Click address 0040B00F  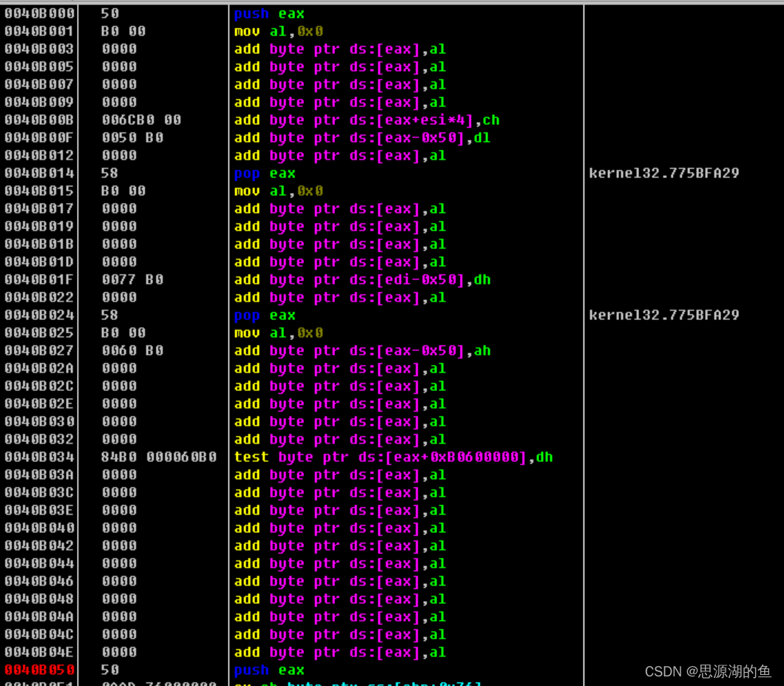pyautogui.click(x=39, y=138)
